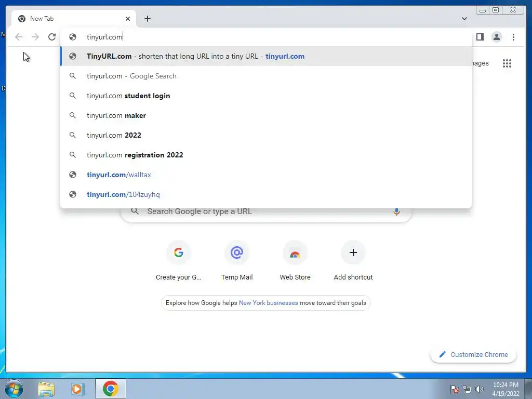
Task: Launch Windows Media Player from taskbar
Action: coord(78,389)
